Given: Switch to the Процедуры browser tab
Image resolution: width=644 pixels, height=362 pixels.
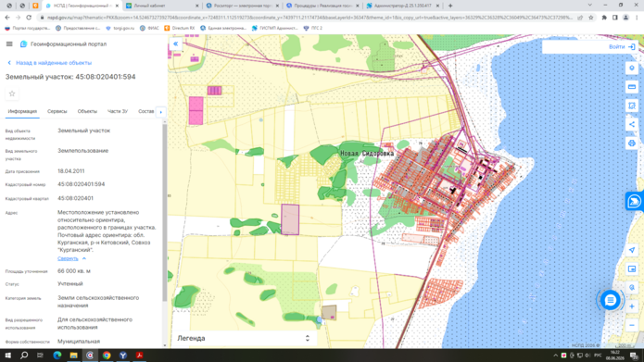Looking at the screenshot, I should 322,6.
